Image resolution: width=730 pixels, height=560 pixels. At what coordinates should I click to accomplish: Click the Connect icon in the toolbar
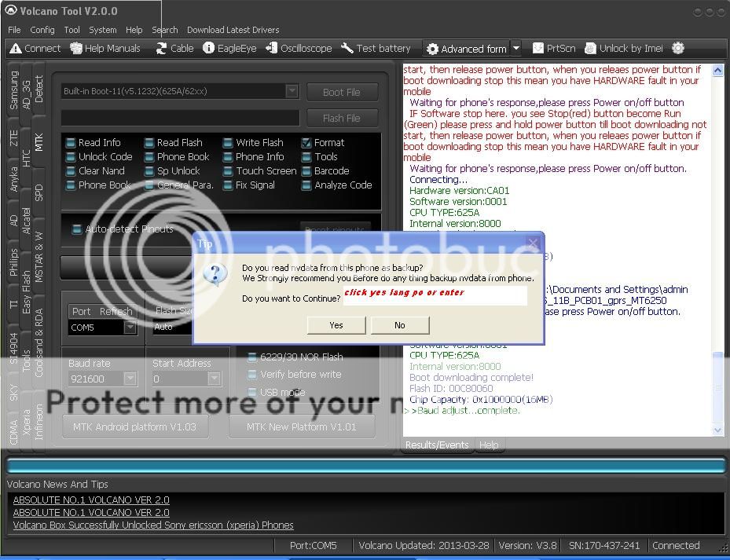[x=15, y=49]
